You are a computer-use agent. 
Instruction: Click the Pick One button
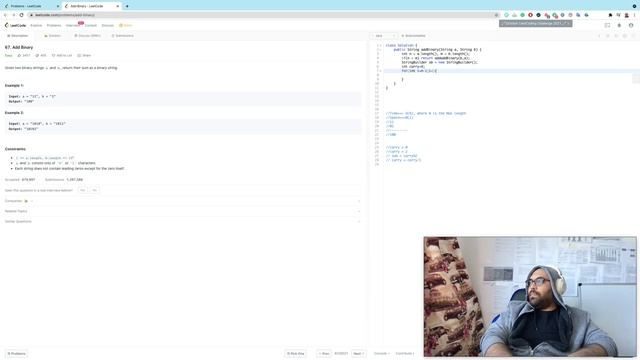point(295,353)
